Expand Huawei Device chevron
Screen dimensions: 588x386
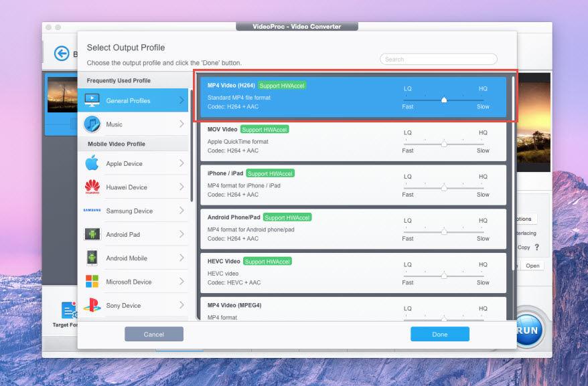(181, 187)
